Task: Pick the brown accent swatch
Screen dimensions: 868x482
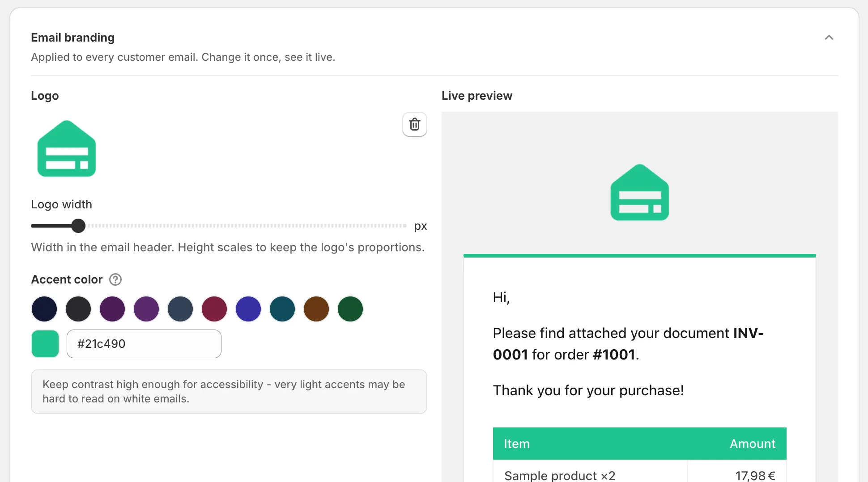Action: tap(316, 309)
